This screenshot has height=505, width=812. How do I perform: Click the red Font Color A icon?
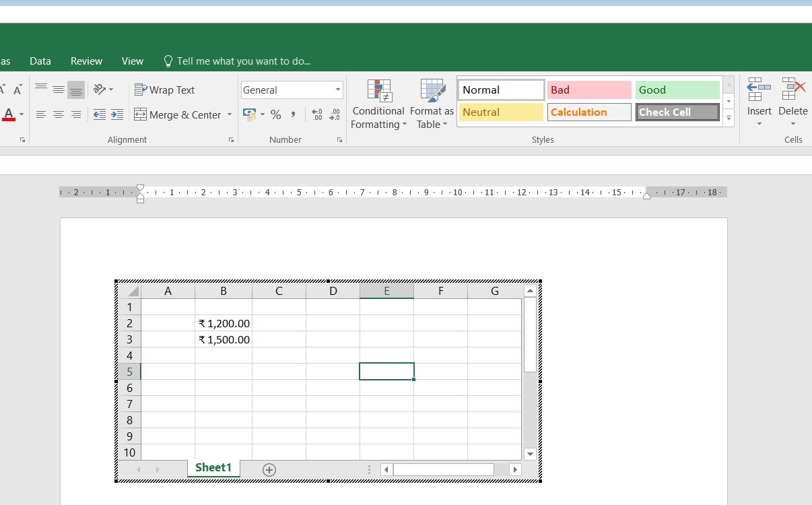(x=9, y=114)
